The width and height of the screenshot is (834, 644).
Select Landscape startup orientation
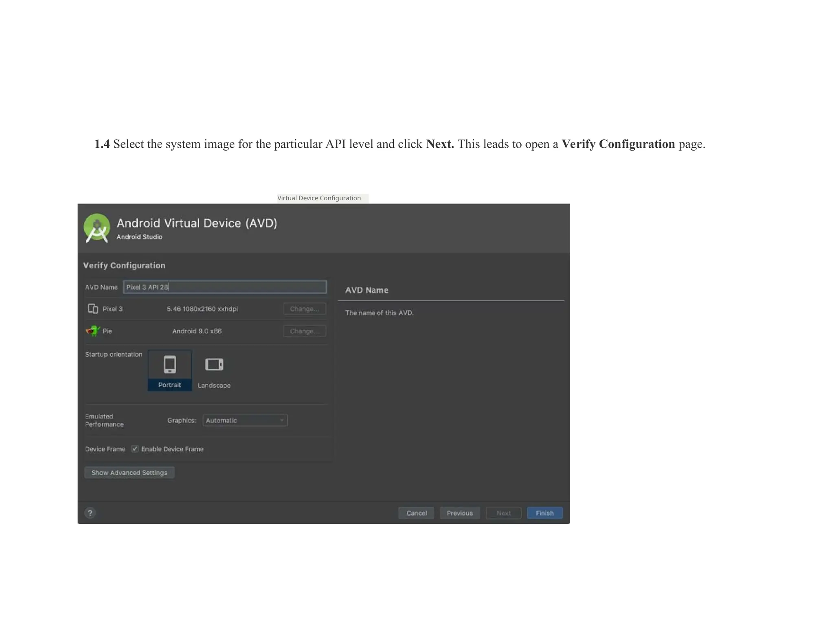point(214,372)
